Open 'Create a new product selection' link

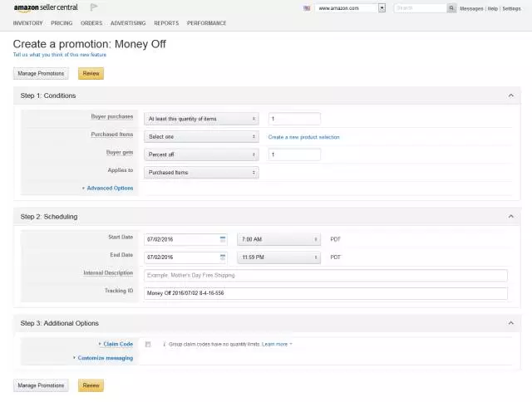point(303,137)
